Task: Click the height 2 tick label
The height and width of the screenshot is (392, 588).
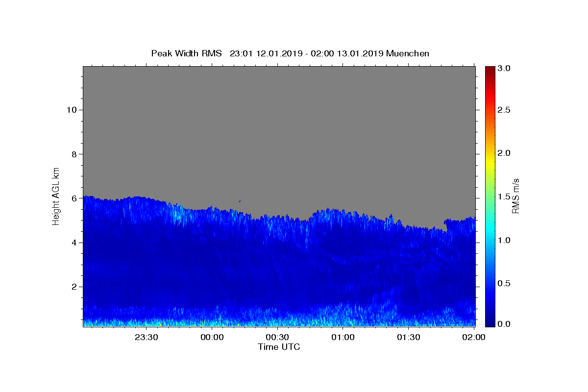Action: [75, 287]
